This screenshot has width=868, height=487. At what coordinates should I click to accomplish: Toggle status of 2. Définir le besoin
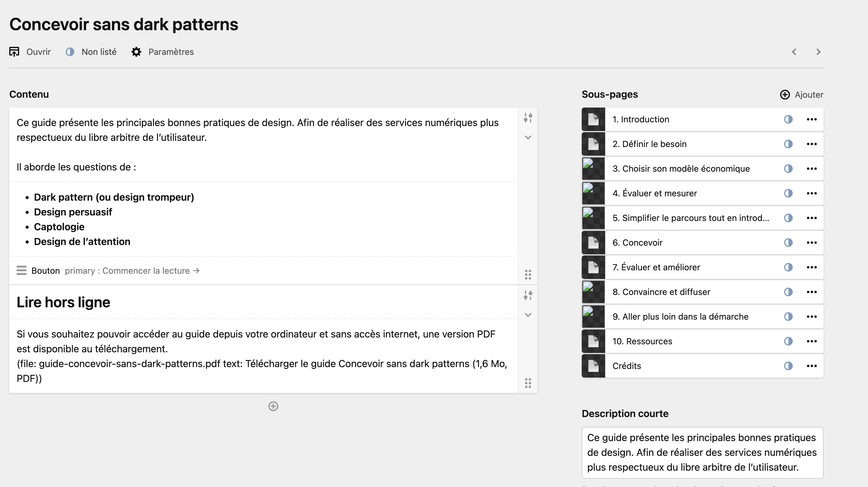coord(788,144)
